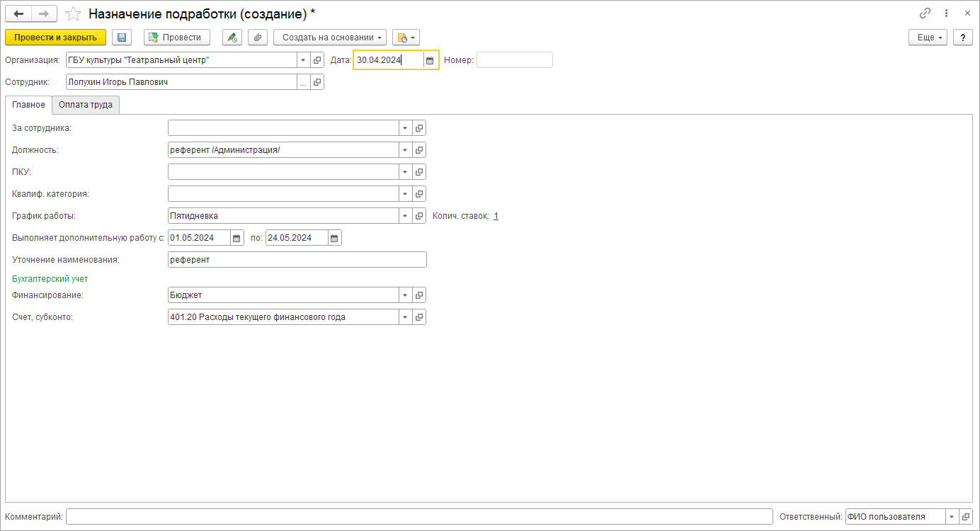The width and height of the screenshot is (980, 531).
Task: Open the employee card next to Сотрудник
Action: (317, 82)
